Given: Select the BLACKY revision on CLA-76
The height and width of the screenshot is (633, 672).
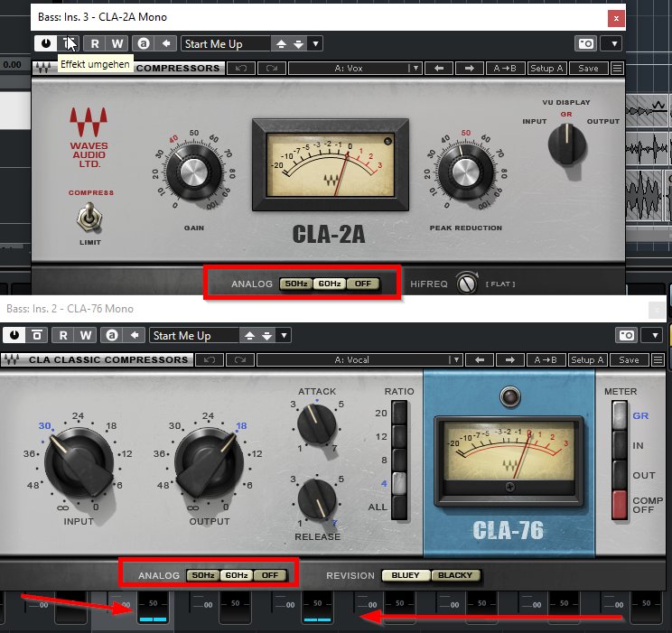Looking at the screenshot, I should [x=454, y=575].
